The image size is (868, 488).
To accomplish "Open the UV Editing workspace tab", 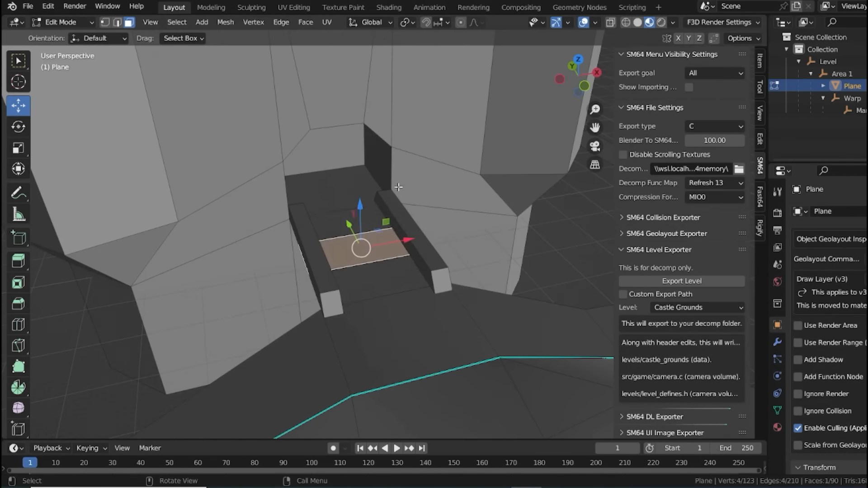I will click(x=293, y=7).
